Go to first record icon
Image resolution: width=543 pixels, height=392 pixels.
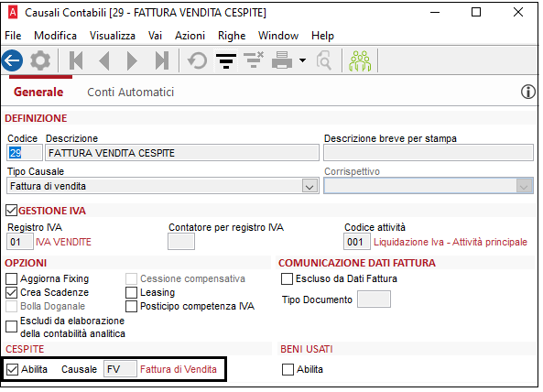tap(76, 60)
